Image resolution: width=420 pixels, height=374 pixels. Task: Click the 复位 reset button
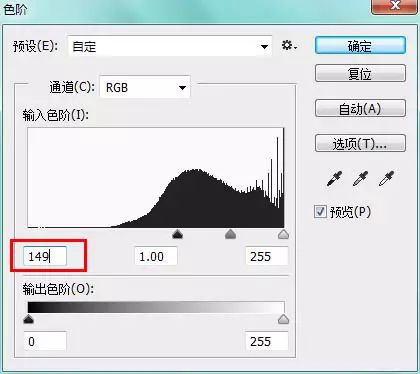point(360,73)
